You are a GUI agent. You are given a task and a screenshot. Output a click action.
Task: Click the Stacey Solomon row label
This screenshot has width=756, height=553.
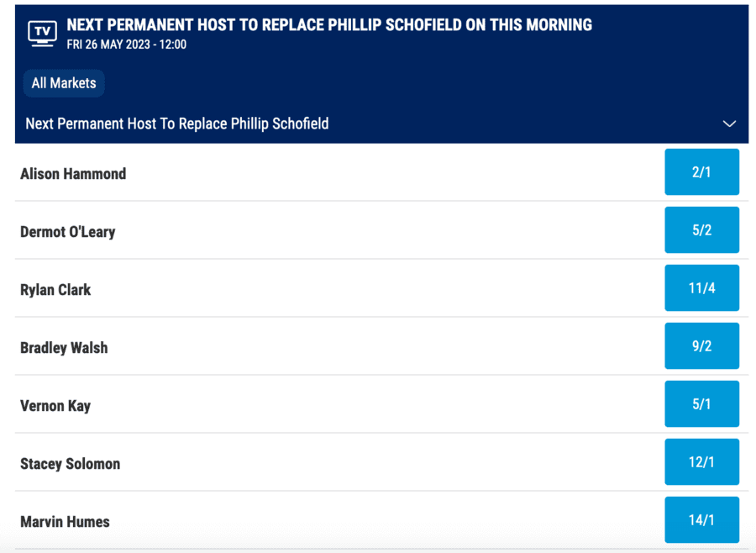click(x=70, y=462)
